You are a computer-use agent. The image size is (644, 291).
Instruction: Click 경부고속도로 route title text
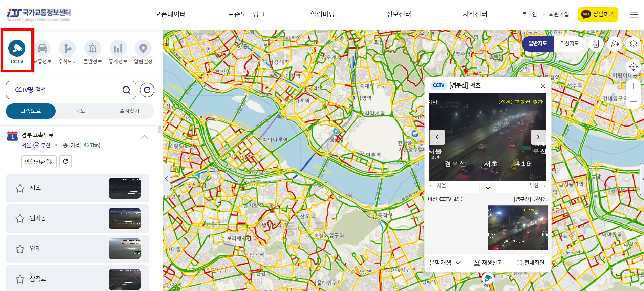point(38,135)
